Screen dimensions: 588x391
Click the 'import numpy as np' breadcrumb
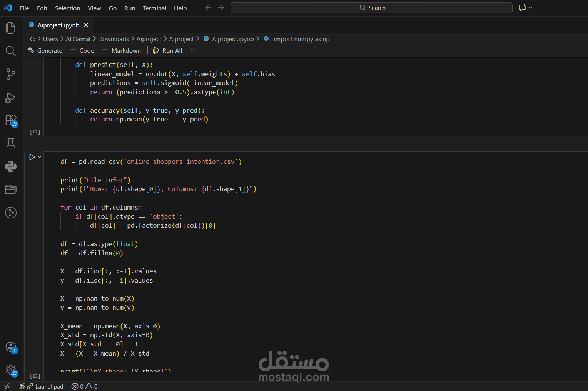tap(297, 39)
